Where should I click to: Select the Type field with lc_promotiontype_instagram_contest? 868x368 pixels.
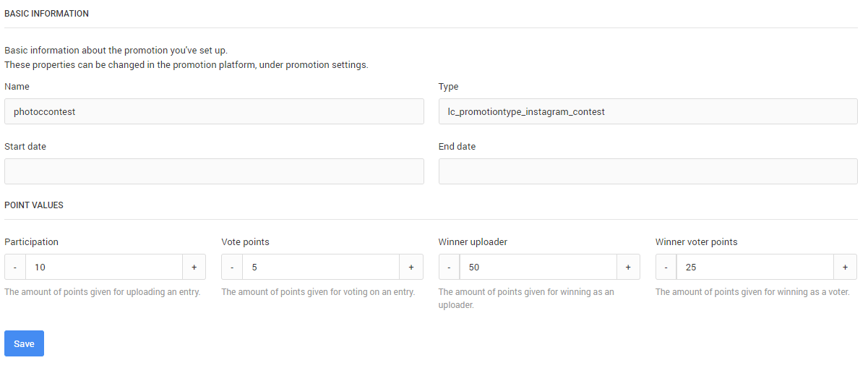coord(648,111)
